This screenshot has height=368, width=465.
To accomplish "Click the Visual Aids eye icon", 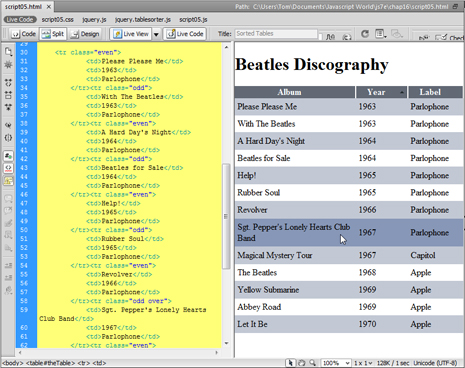I will tap(396, 34).
